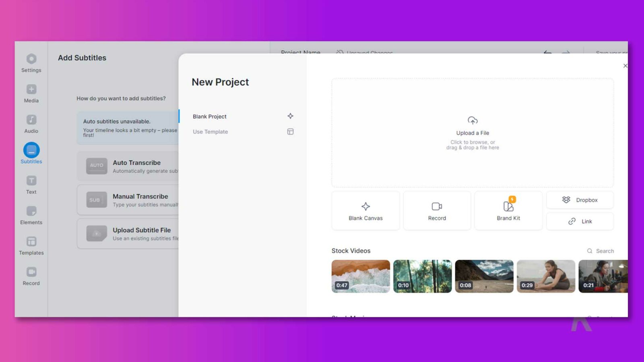Click the Stock Videos heading

click(x=351, y=251)
